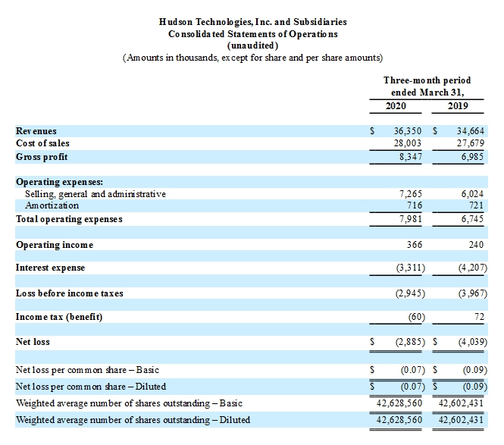The height and width of the screenshot is (445, 504).
Task: Click SG&A value 6,024
Action: point(472,194)
